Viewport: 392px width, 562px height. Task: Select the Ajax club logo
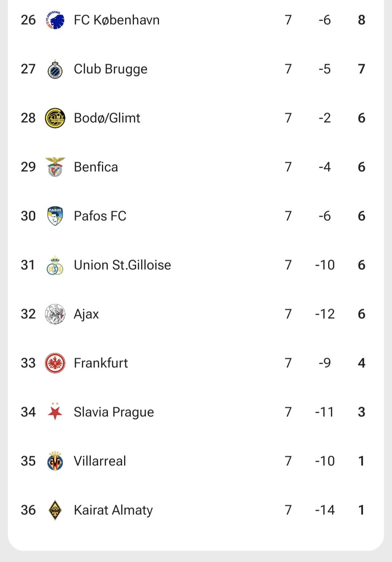click(55, 314)
